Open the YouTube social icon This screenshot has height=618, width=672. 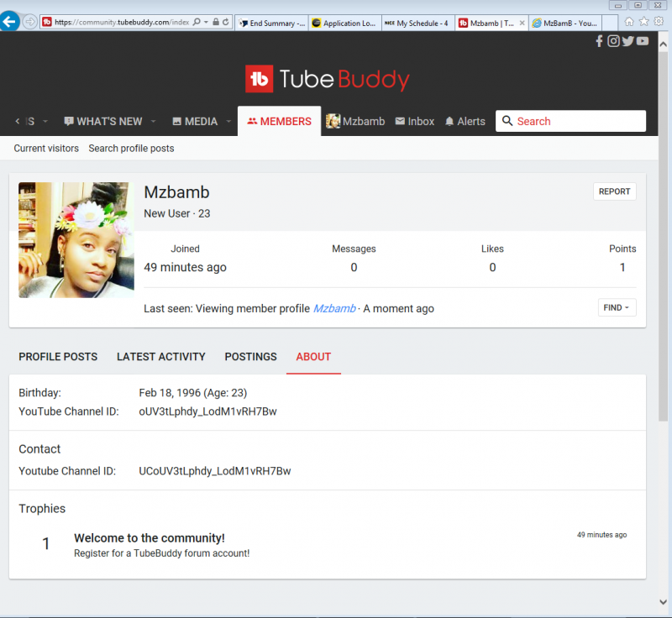643,41
